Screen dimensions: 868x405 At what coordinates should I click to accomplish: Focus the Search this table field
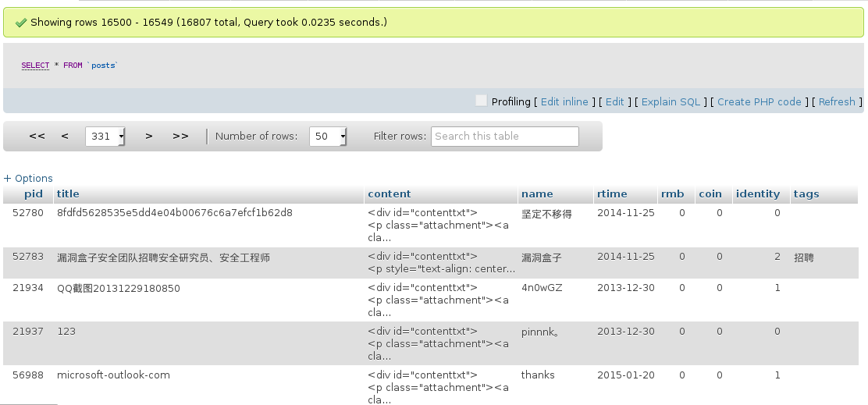coord(505,136)
